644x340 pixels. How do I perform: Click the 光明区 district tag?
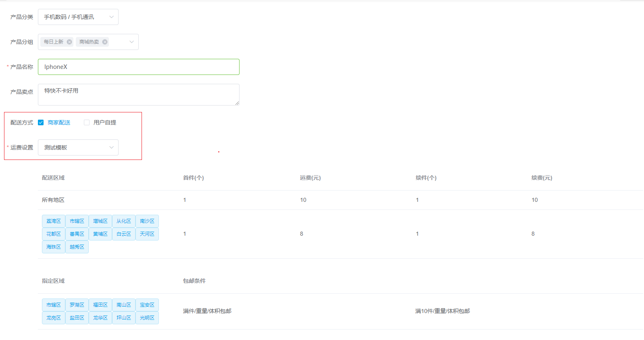click(x=147, y=318)
